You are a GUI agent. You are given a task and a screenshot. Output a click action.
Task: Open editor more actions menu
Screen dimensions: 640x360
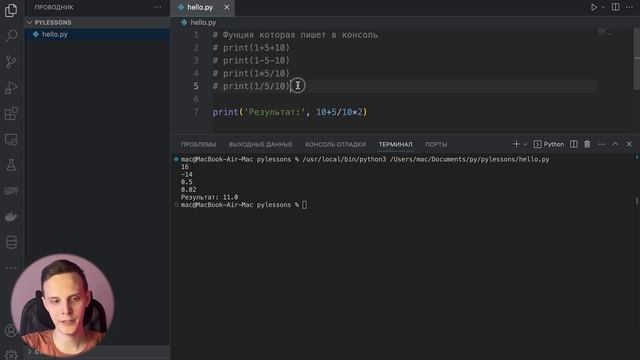(629, 7)
